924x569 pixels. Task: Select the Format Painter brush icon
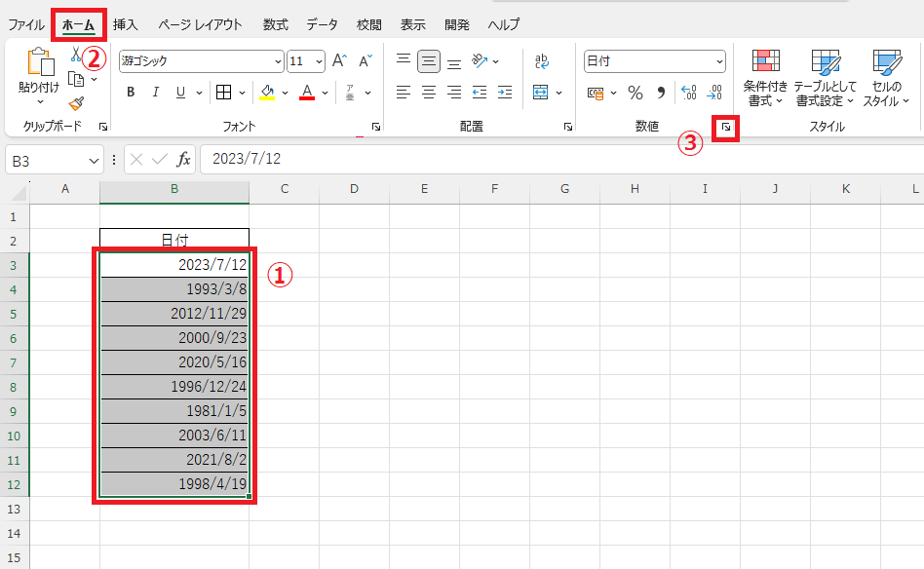[x=76, y=103]
